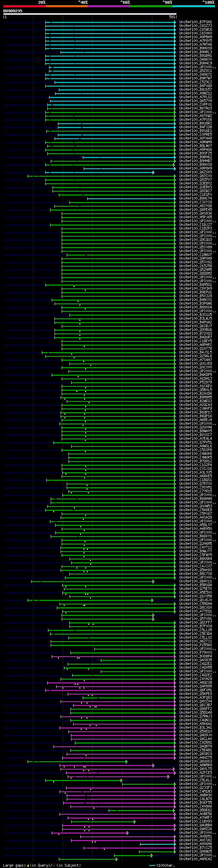Select hit UniRef100_B4JSL5
218x868 pixels.
click(x=196, y=352)
